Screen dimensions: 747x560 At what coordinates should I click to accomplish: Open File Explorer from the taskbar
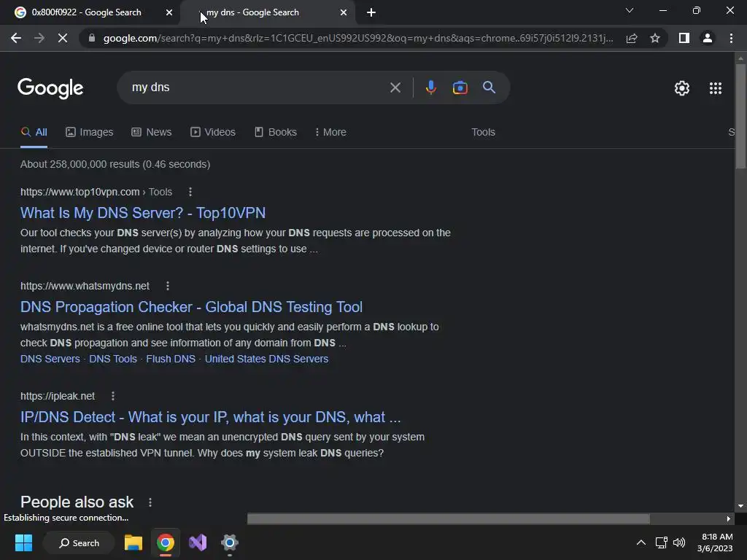tap(133, 542)
